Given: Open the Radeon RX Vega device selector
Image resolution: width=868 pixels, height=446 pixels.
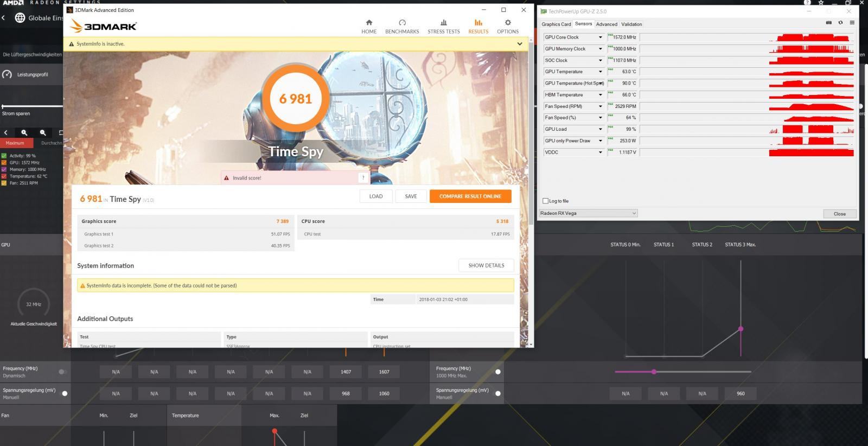Looking at the screenshot, I should click(x=588, y=213).
